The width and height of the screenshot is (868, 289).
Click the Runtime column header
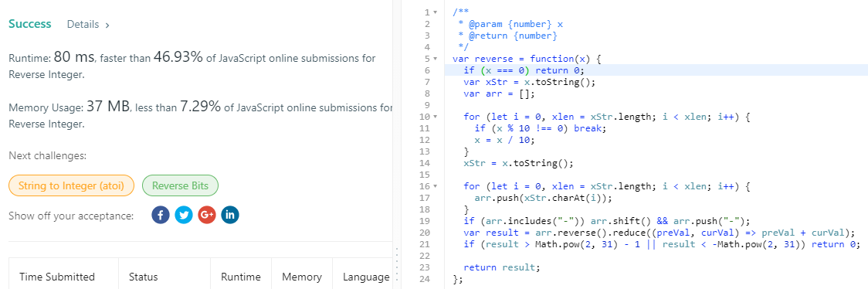240,277
